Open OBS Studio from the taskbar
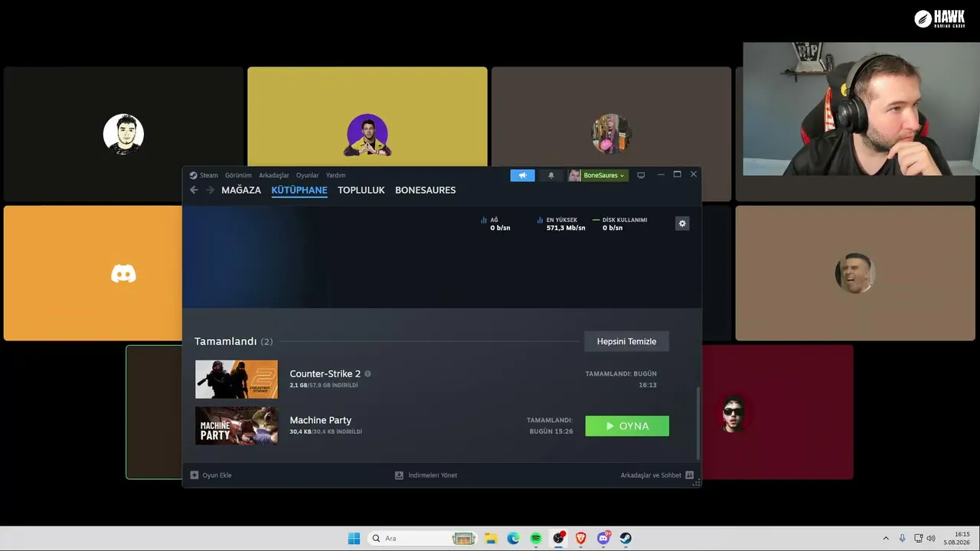The image size is (980, 551). (558, 538)
